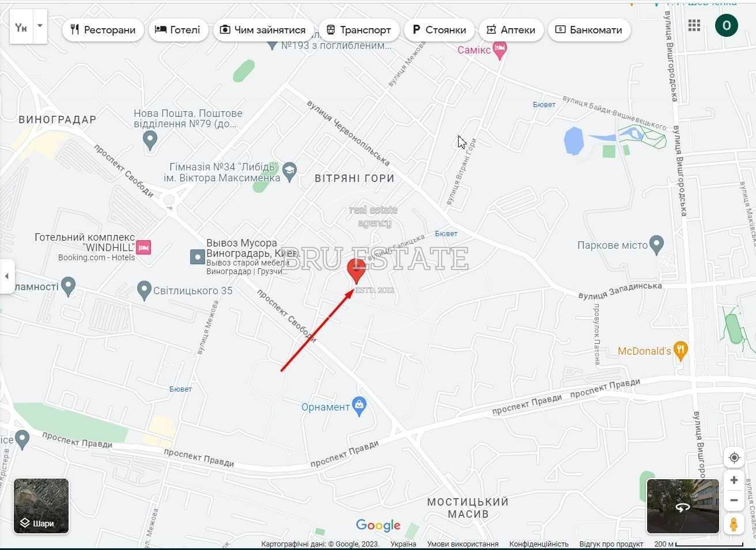Select the Street View pegman
756x550 pixels.
tap(734, 524)
